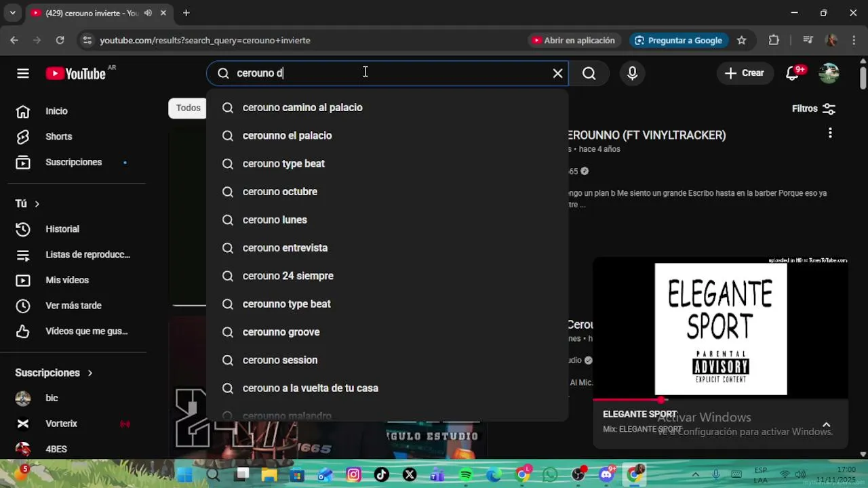Choose suggestion 'cerouno 24 siempre'
Image resolution: width=868 pixels, height=488 pixels.
387,276
